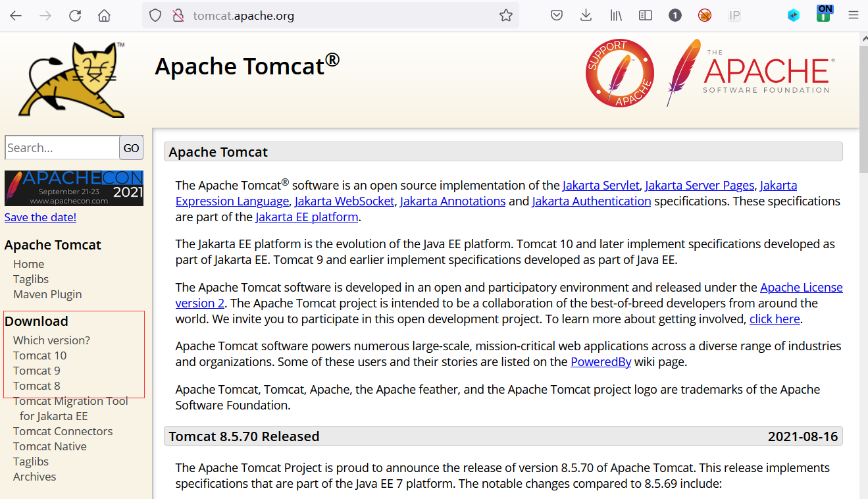Save page to Pocket
The image size is (868, 499).
click(557, 16)
